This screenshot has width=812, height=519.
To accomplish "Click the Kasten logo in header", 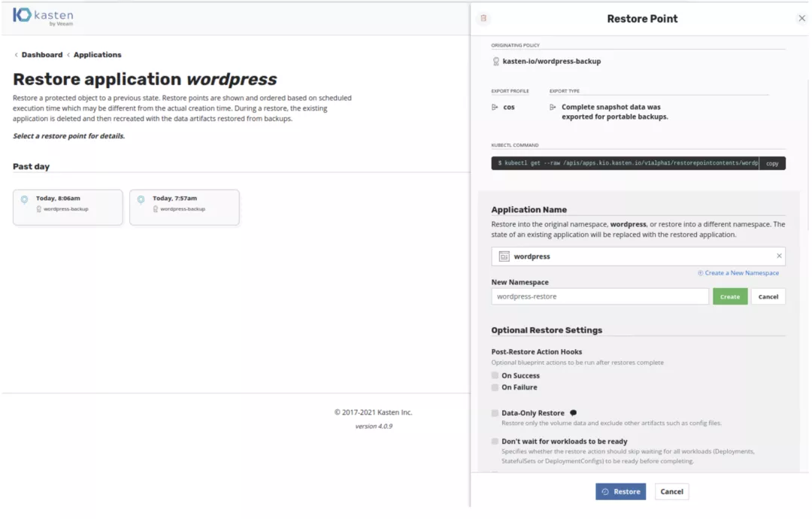I will click(x=43, y=17).
